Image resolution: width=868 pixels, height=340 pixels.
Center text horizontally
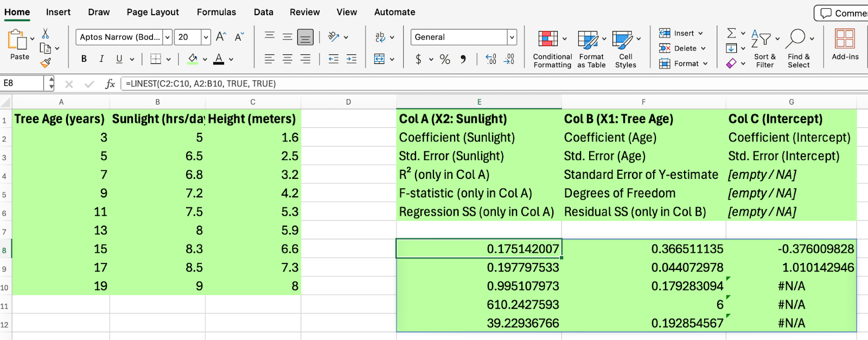click(x=288, y=59)
